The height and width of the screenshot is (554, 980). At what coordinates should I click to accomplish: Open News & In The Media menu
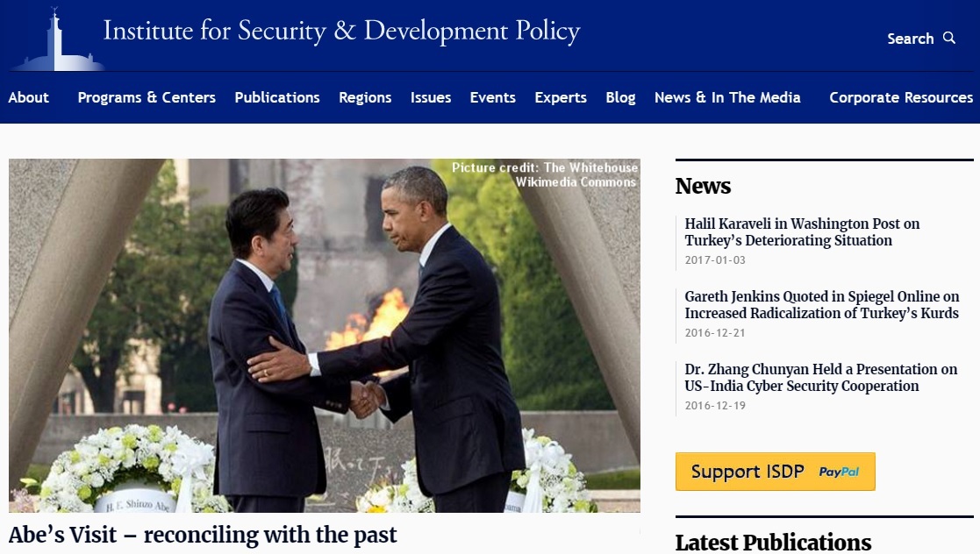click(x=727, y=97)
